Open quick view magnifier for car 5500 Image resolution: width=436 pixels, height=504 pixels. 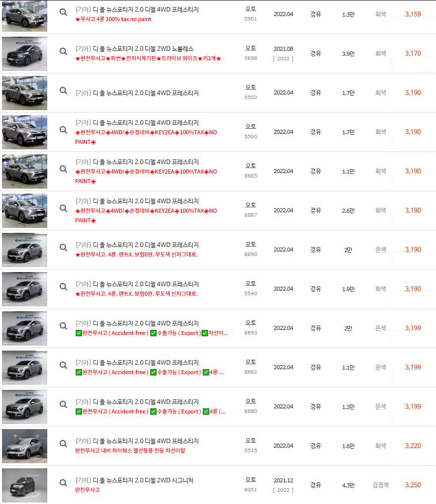63,130
